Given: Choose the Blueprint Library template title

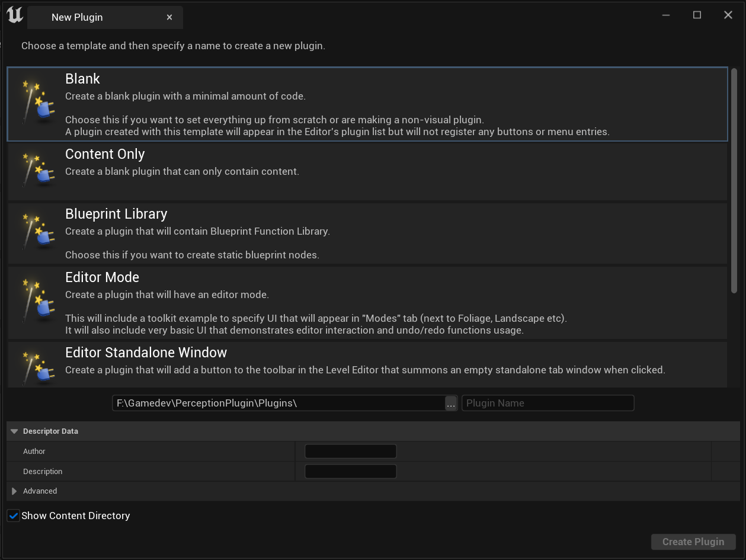Looking at the screenshot, I should [x=116, y=214].
